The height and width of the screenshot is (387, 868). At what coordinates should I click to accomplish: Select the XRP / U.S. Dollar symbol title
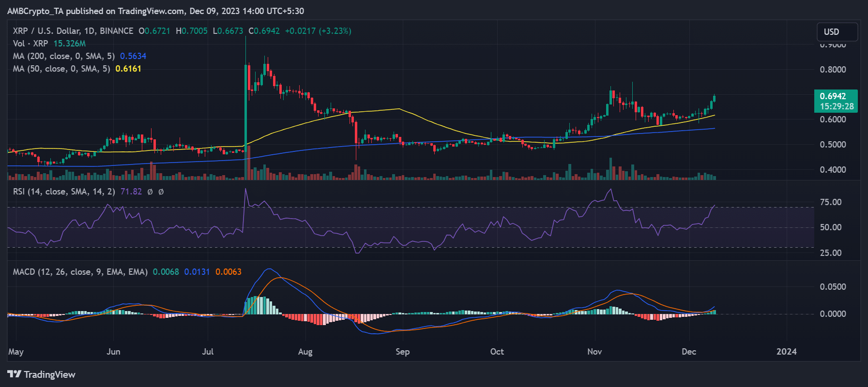(73, 31)
